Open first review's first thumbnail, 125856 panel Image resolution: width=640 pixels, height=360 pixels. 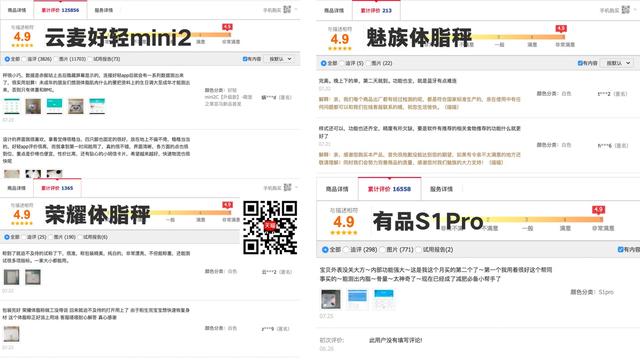(x=11, y=106)
